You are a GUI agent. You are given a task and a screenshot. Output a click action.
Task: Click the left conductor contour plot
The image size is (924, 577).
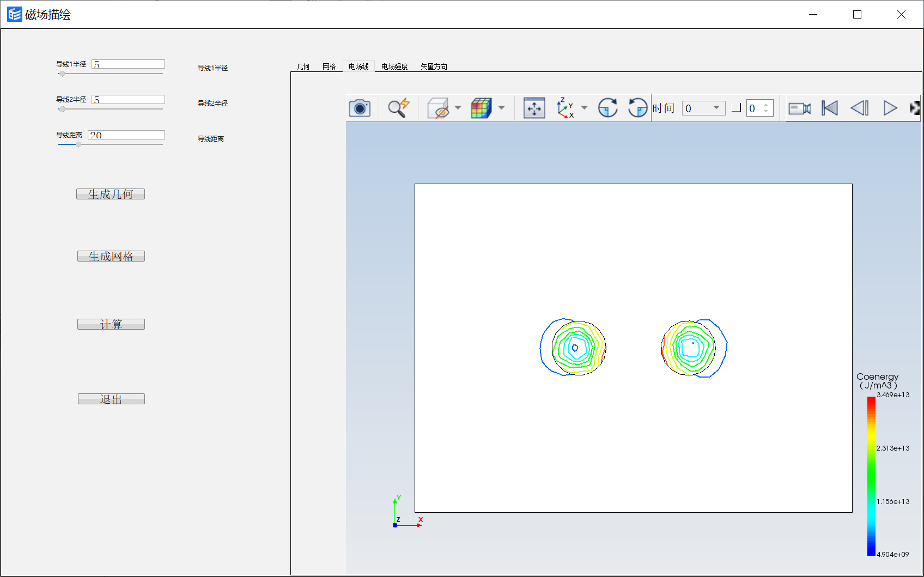coord(573,348)
